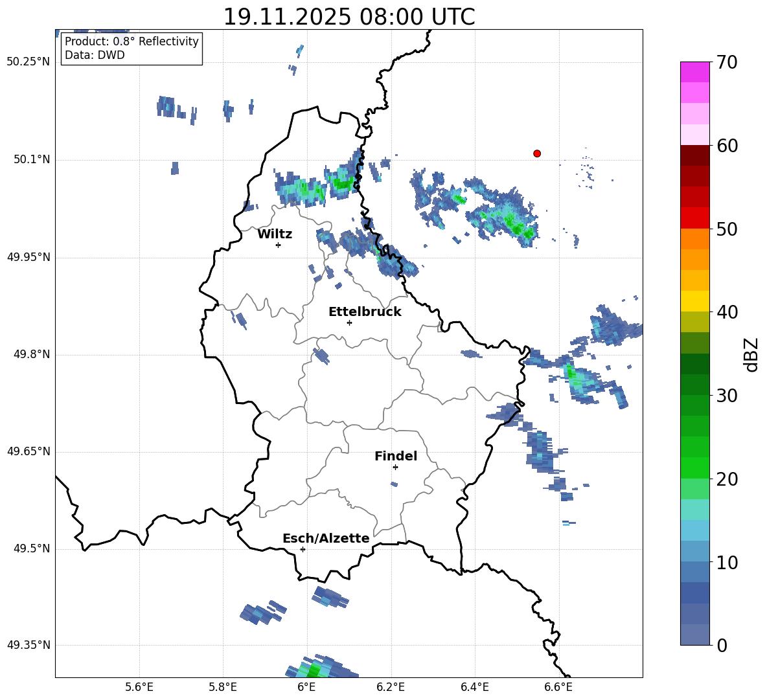
Task: Click the Findel city label
Action: tap(396, 456)
